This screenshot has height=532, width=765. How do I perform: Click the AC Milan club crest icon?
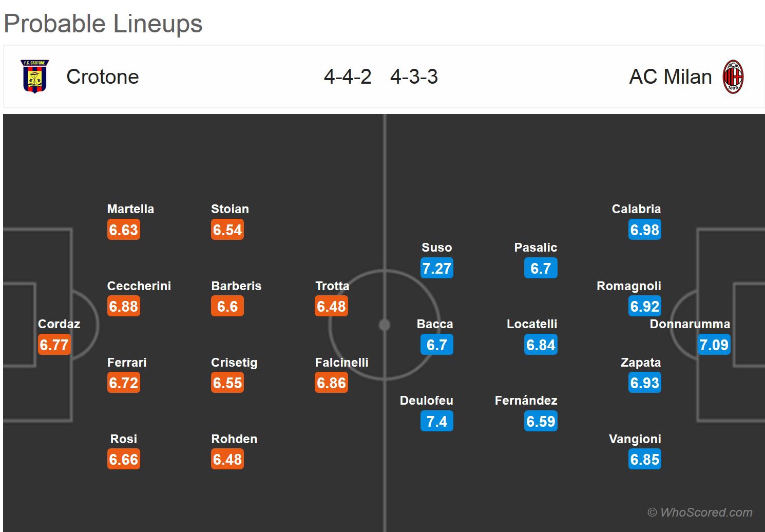click(x=733, y=77)
